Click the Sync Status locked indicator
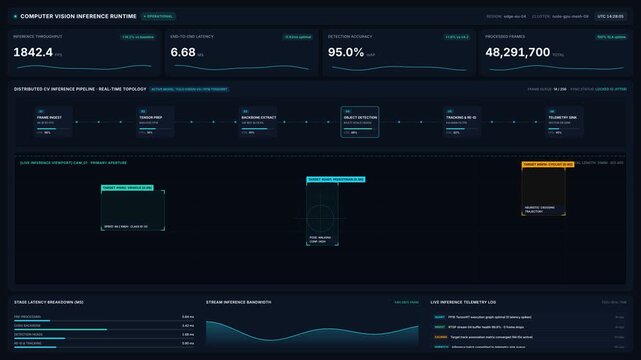 pyautogui.click(x=598, y=89)
